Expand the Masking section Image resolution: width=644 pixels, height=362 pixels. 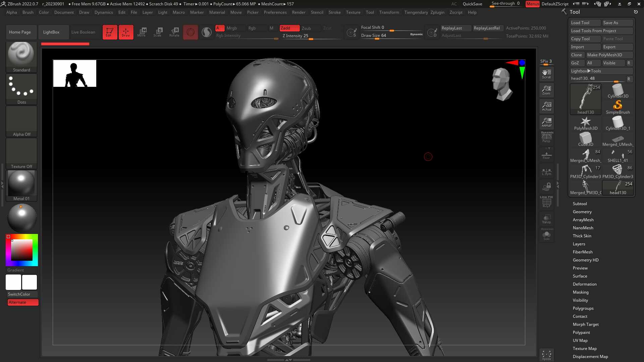point(580,292)
